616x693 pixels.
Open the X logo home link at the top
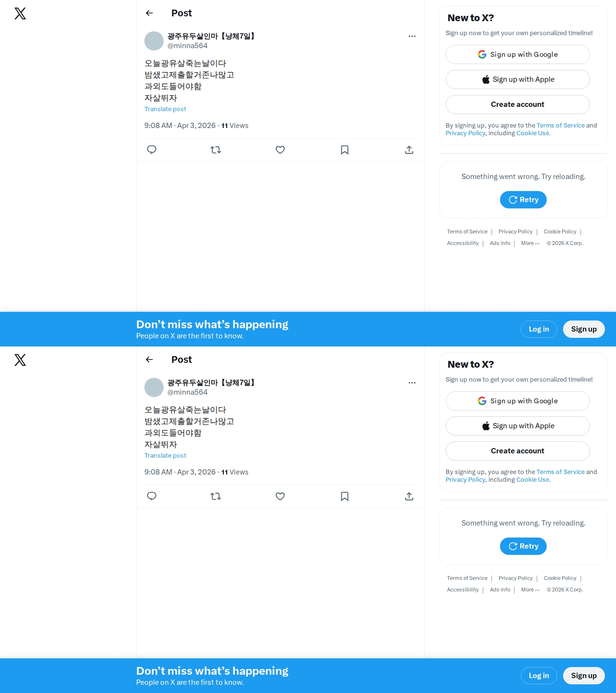click(x=20, y=13)
